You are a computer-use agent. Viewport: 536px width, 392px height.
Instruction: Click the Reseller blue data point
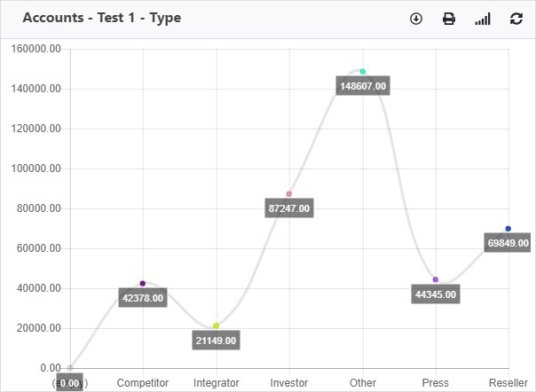click(x=508, y=229)
